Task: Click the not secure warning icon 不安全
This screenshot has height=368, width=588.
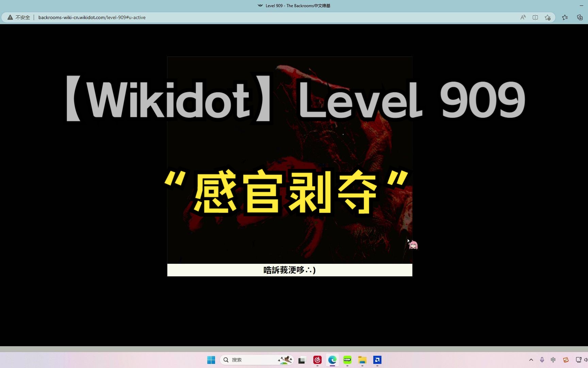Action: pos(19,17)
